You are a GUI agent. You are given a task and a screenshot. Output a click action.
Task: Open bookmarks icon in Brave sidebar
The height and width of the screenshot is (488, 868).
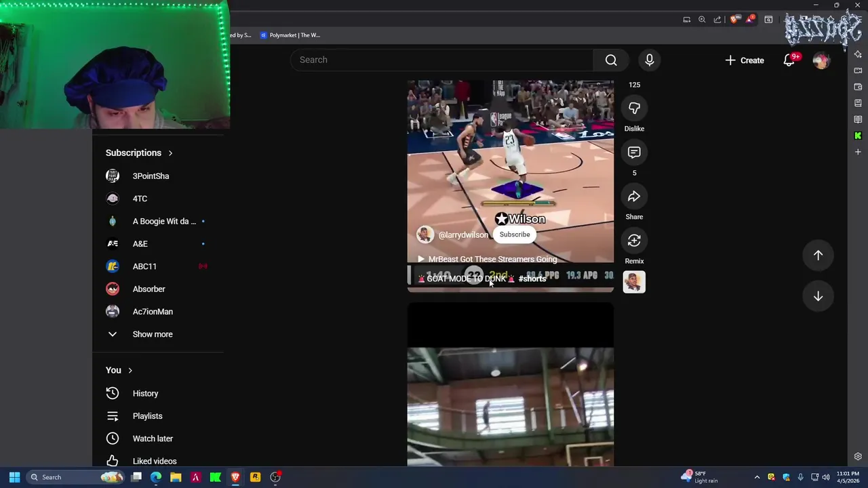pyautogui.click(x=858, y=103)
